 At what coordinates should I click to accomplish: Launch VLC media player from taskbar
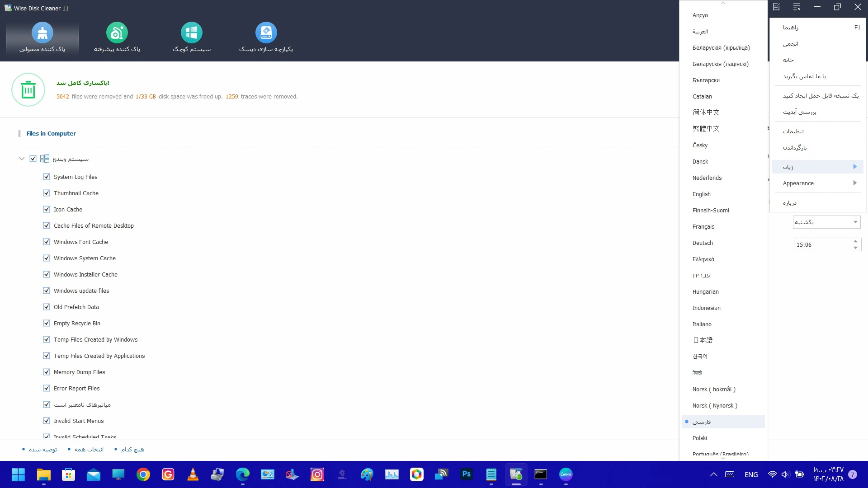tap(193, 474)
